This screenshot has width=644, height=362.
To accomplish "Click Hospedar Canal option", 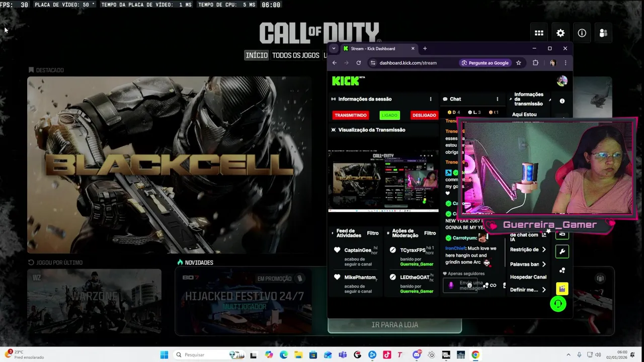I will [x=528, y=277].
